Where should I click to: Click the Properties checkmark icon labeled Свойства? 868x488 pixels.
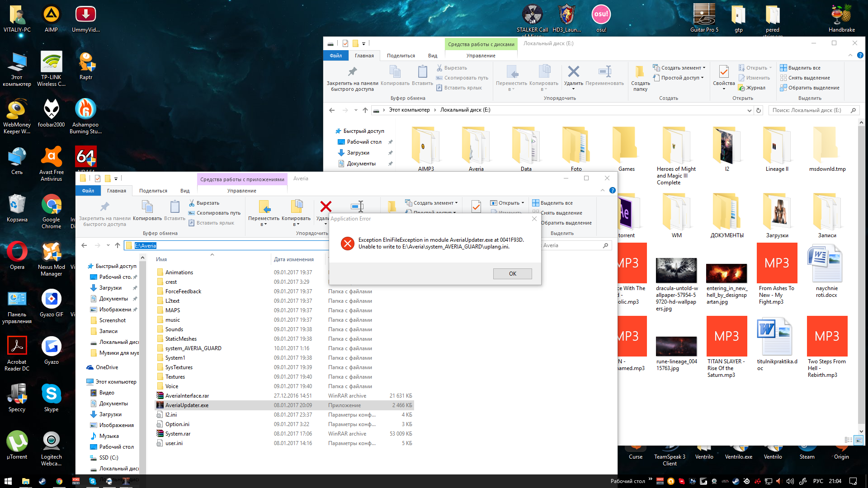724,72
